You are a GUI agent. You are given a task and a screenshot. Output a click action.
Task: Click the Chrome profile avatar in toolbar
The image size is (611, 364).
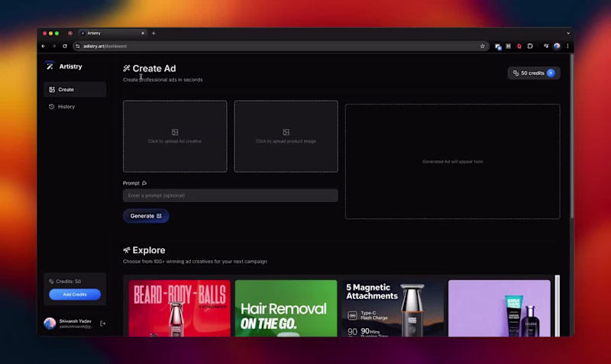click(x=557, y=47)
